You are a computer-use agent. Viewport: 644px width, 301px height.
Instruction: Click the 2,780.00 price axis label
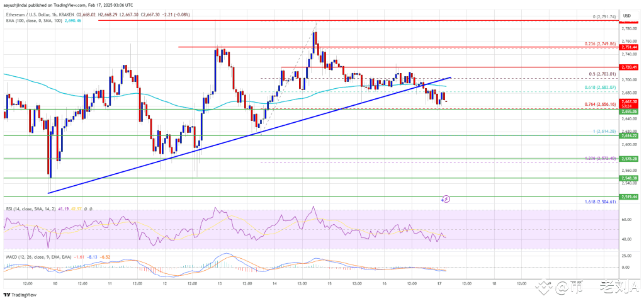(630, 28)
